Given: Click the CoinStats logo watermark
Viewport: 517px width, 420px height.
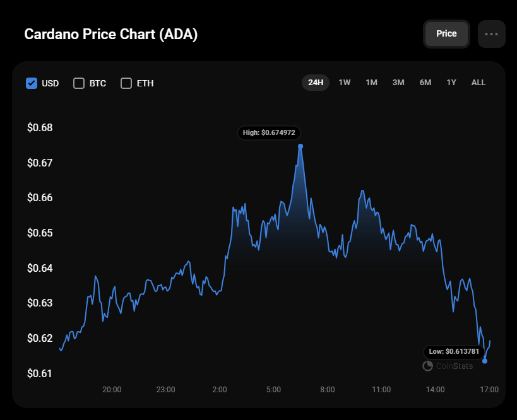Looking at the screenshot, I should (x=448, y=366).
